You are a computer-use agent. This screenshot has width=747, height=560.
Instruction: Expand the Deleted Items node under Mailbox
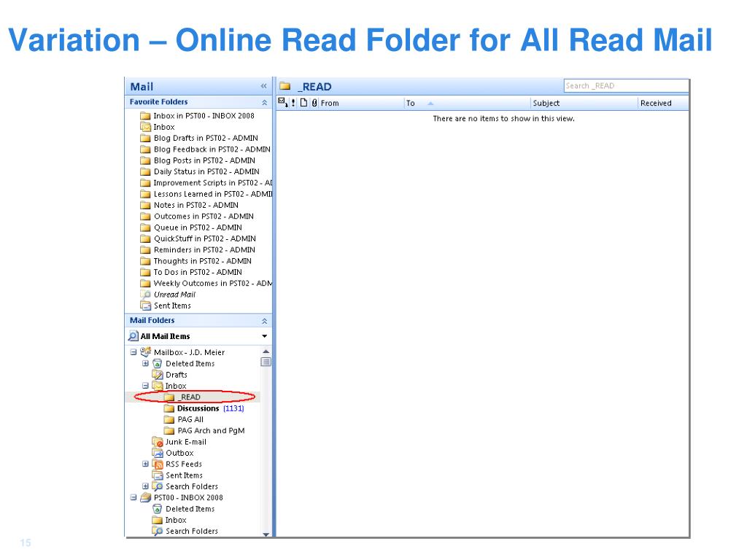click(x=145, y=363)
